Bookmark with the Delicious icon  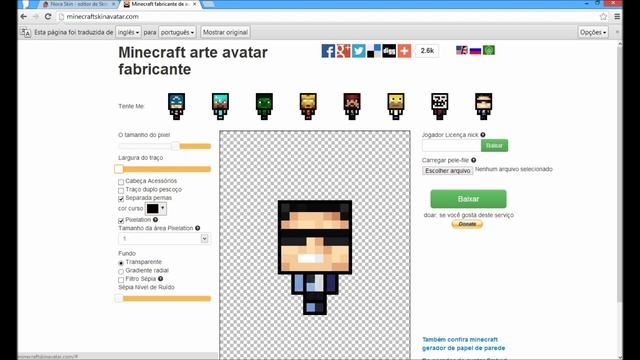click(373, 51)
